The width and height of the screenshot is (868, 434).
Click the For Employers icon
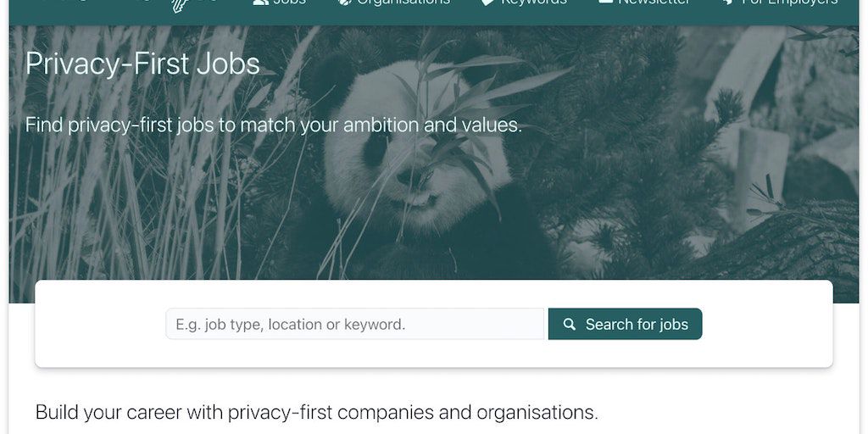727,3
